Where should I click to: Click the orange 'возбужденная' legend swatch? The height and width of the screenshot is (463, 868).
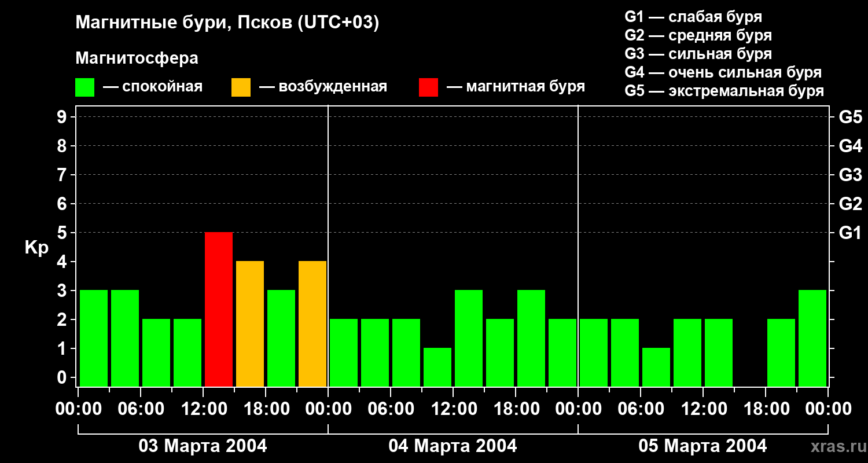tap(241, 87)
